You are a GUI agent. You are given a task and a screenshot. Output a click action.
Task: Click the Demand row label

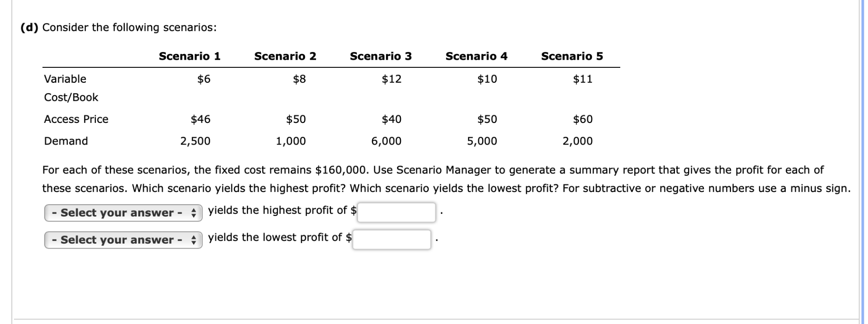pyautogui.click(x=66, y=141)
